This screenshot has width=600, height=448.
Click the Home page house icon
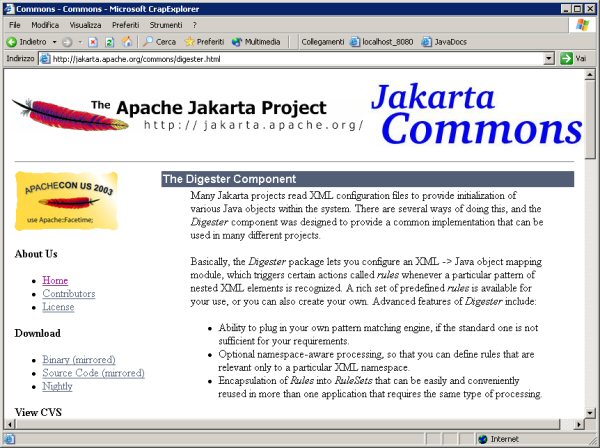(127, 42)
